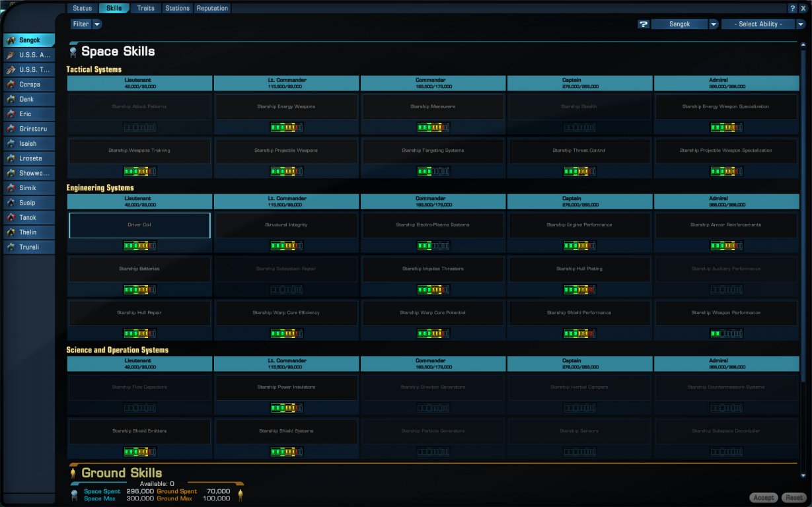812x507 pixels.
Task: Go to the Traits tab
Action: (x=146, y=9)
